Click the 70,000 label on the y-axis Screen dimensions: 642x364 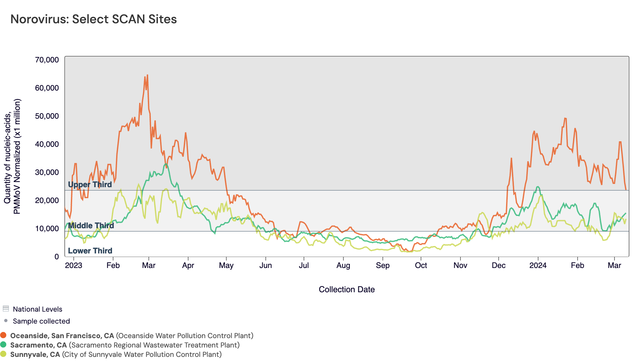47,60
